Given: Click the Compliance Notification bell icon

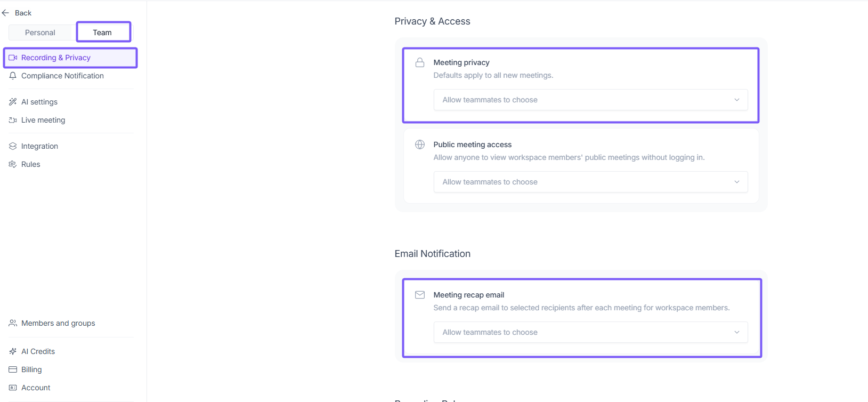Looking at the screenshot, I should [x=13, y=76].
